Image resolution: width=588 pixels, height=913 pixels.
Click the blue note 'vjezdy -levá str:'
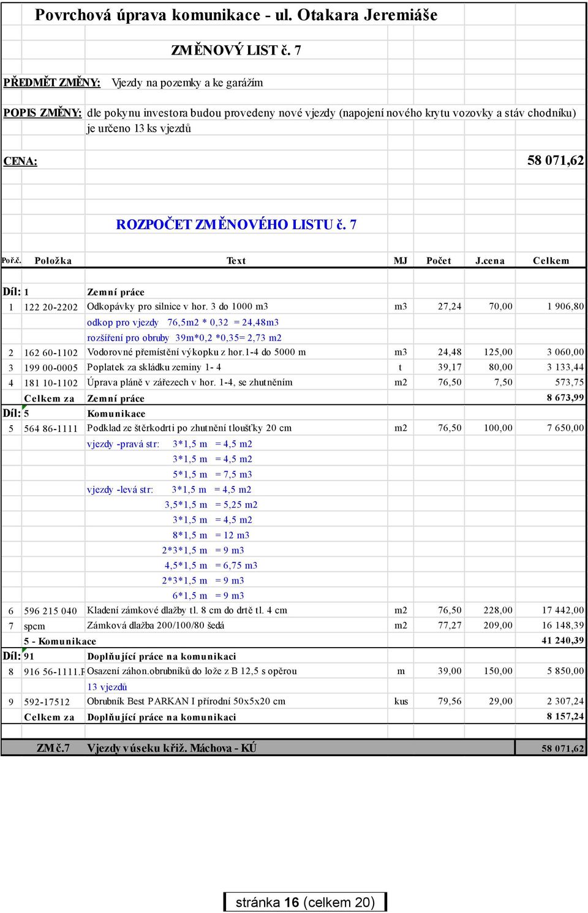(120, 490)
